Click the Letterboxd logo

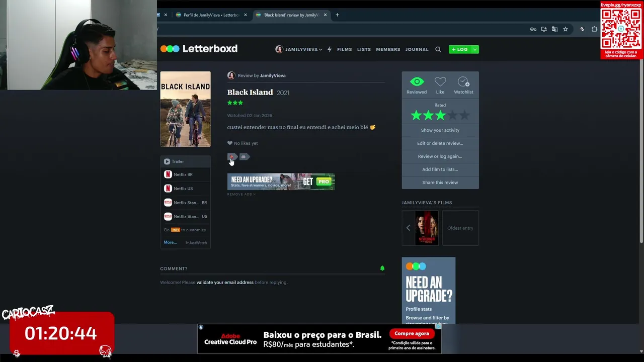tap(199, 49)
